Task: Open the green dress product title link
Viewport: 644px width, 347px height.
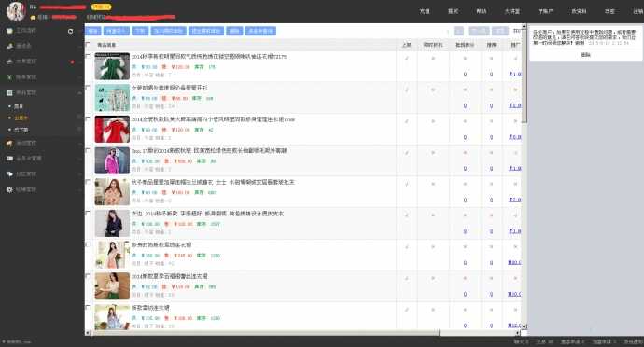Action: [209, 57]
